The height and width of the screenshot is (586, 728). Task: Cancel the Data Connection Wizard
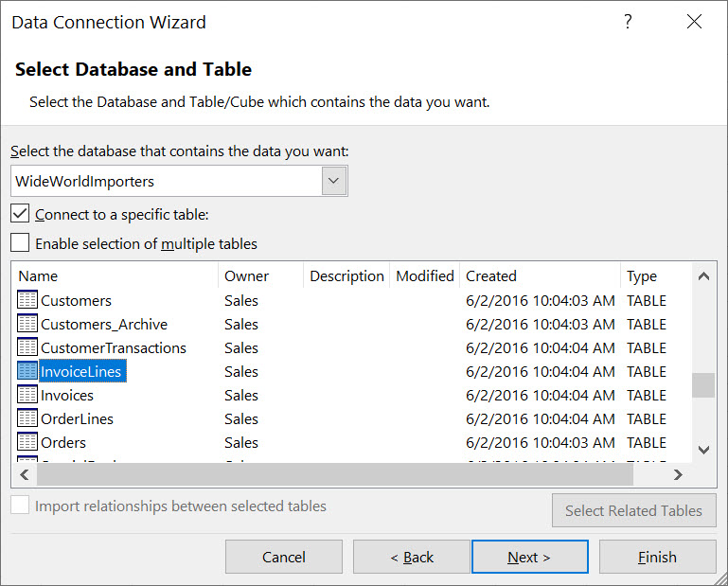click(x=283, y=557)
